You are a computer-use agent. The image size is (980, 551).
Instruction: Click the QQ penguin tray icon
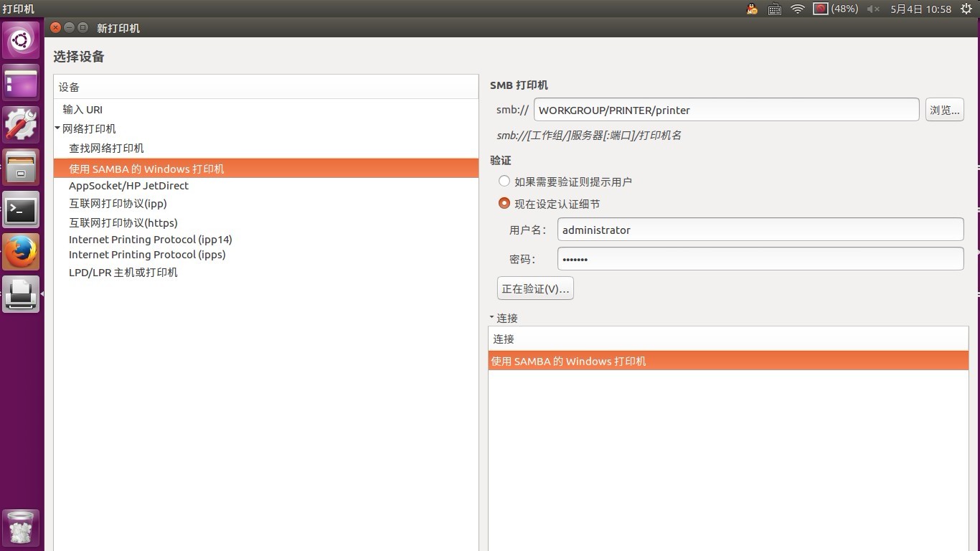coord(752,9)
